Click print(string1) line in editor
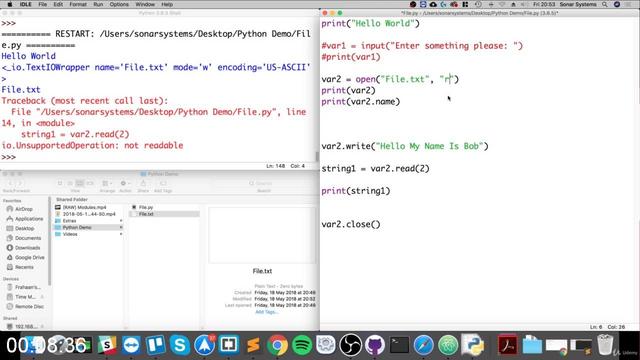 coord(356,191)
